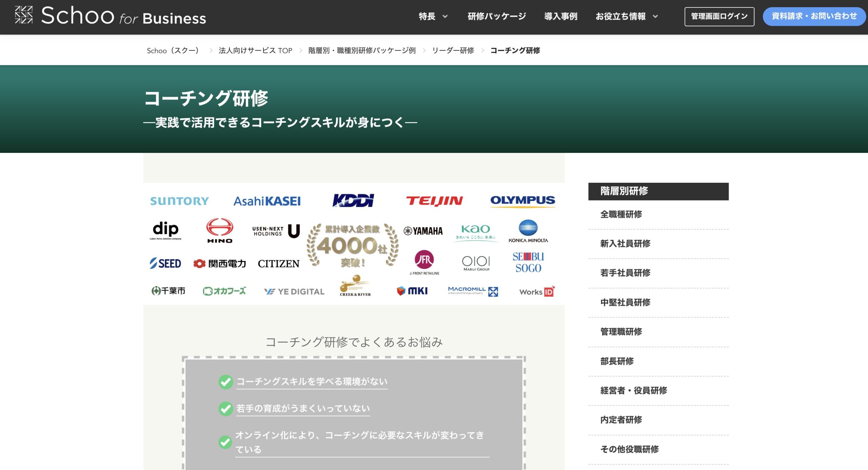
Task: Click the Olympus logo
Action: (522, 201)
